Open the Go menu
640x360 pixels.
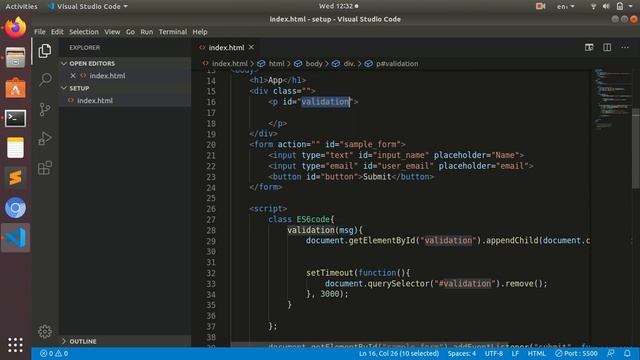pyautogui.click(x=130, y=32)
